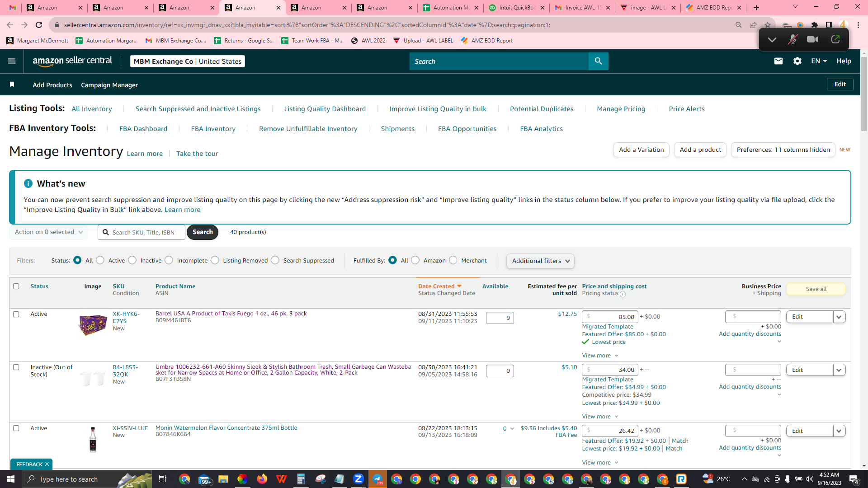The image size is (868, 488).
Task: Click the price field showing 85.00
Action: (610, 317)
